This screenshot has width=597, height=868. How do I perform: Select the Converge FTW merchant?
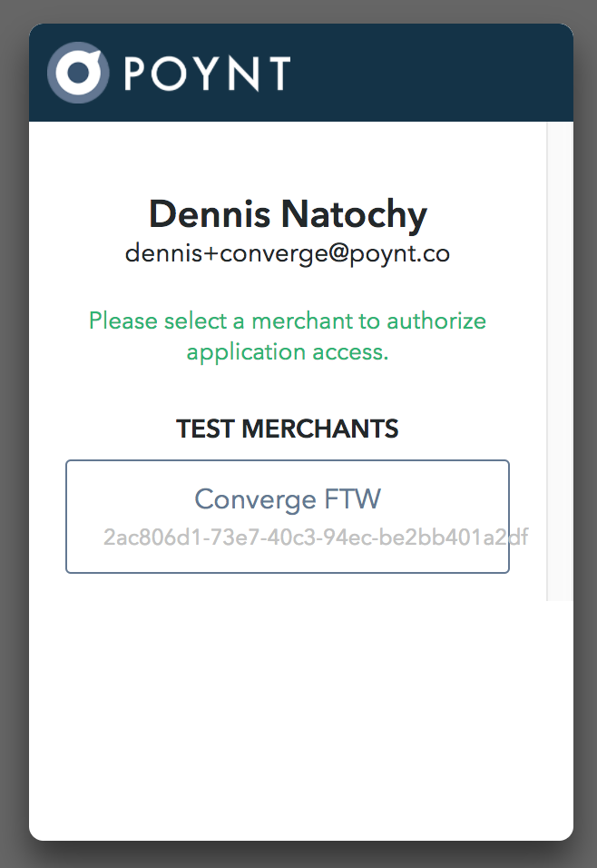click(287, 517)
